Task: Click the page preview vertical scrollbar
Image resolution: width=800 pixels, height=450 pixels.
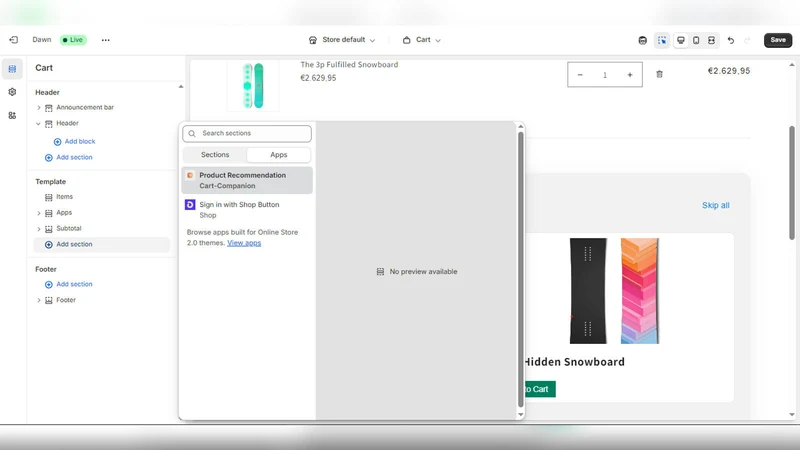Action: [792, 182]
